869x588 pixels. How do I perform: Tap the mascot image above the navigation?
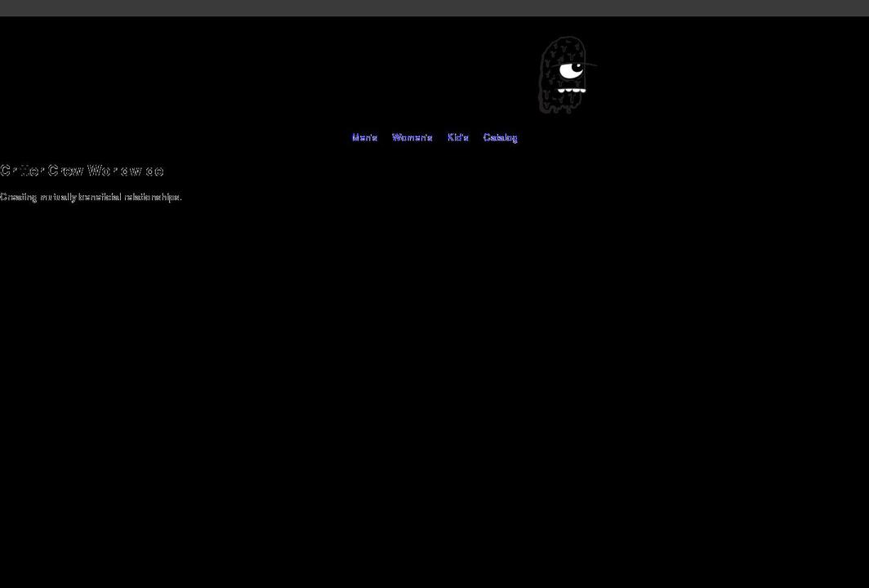point(564,73)
